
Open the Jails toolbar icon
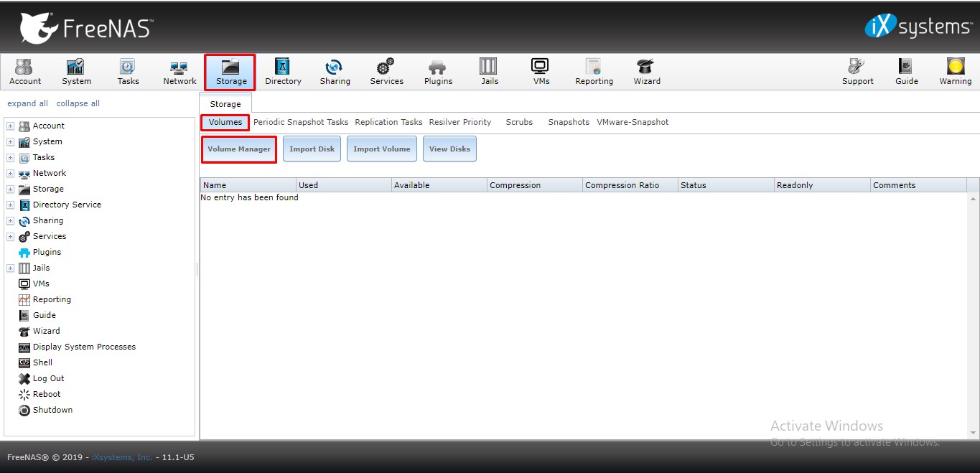[490, 72]
